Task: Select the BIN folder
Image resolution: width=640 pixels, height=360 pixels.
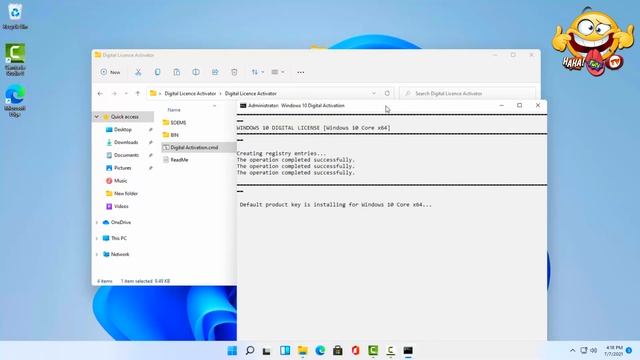Action: [174, 135]
